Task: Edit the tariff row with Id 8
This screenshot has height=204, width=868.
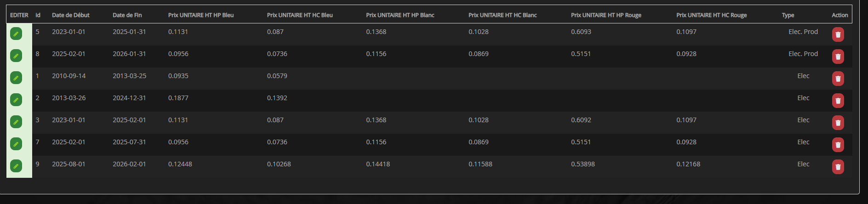Action: [x=16, y=56]
